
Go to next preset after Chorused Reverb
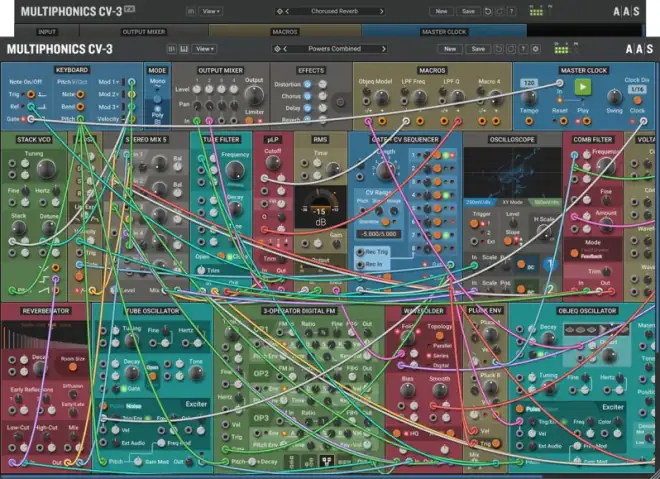coord(381,11)
